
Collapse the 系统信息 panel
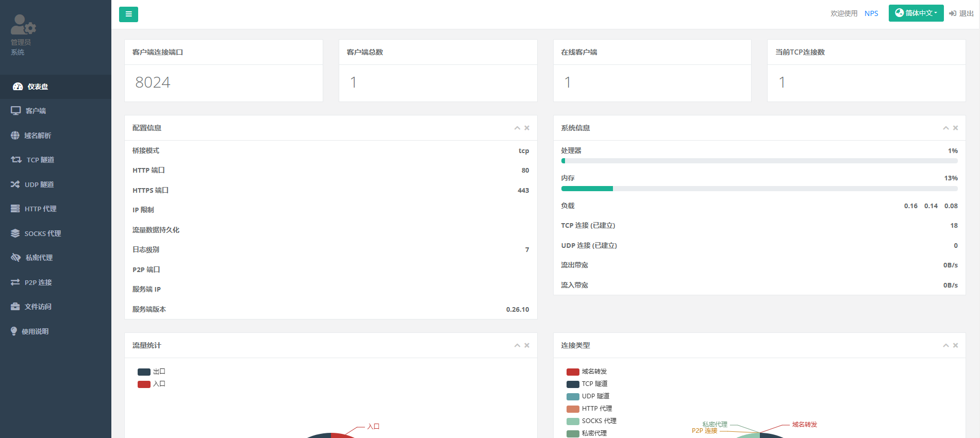point(946,128)
